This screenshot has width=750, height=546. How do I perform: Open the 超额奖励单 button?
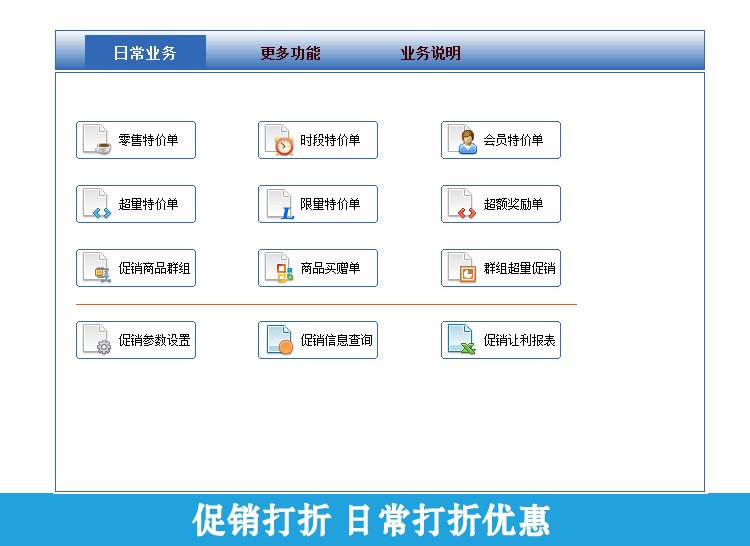[x=501, y=204]
